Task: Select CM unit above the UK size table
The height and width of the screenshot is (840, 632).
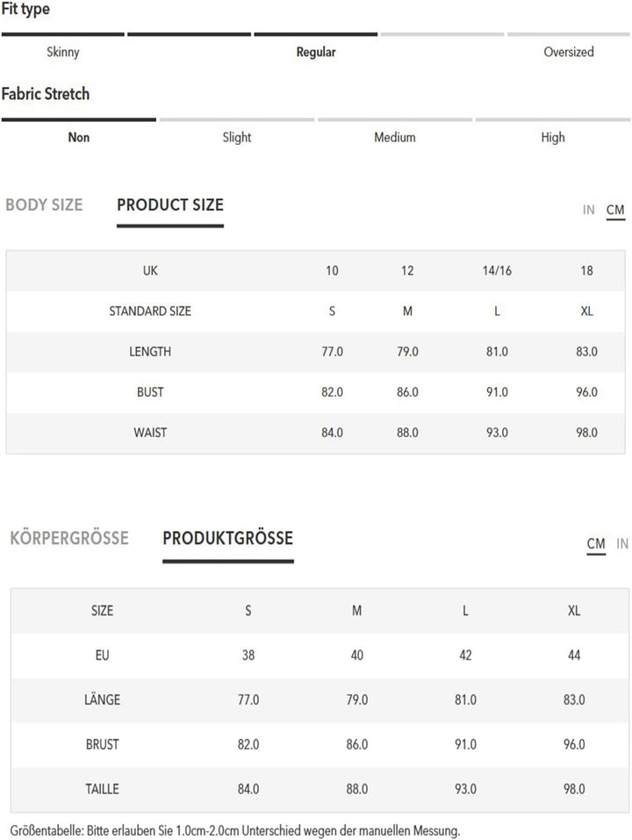Action: tap(615, 210)
